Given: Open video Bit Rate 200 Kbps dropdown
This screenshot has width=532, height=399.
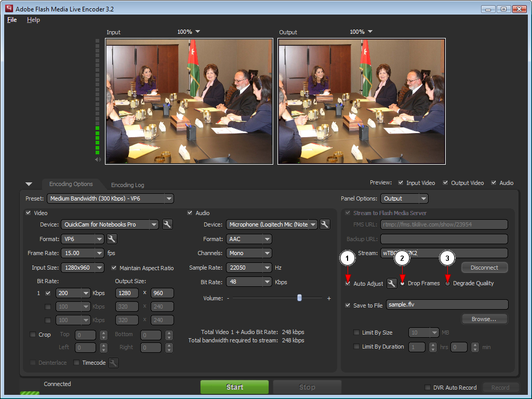Looking at the screenshot, I should pos(73,293).
